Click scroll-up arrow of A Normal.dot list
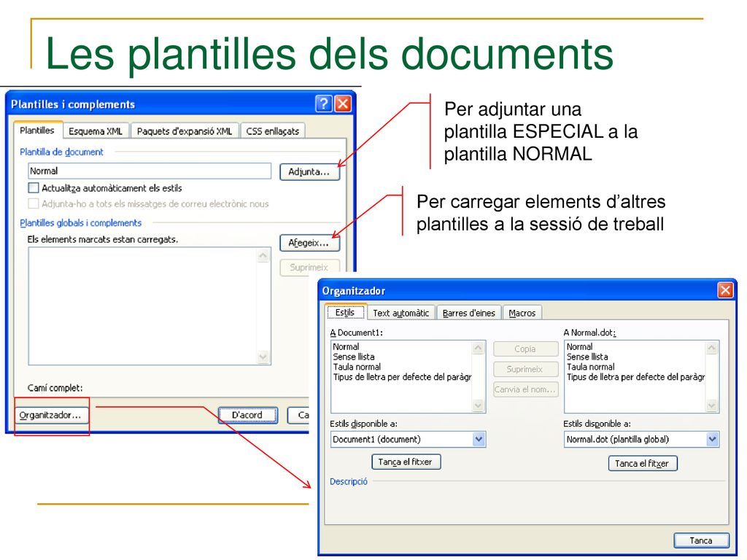 click(712, 348)
